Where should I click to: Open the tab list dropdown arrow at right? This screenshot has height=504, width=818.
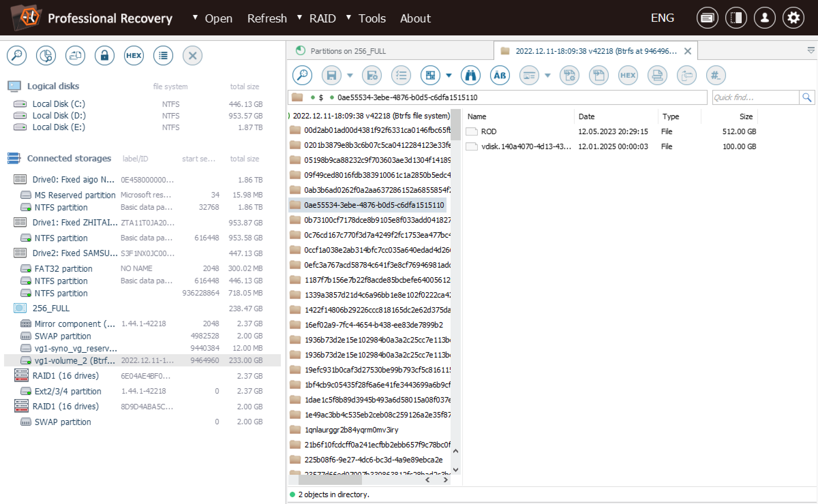[x=811, y=51]
